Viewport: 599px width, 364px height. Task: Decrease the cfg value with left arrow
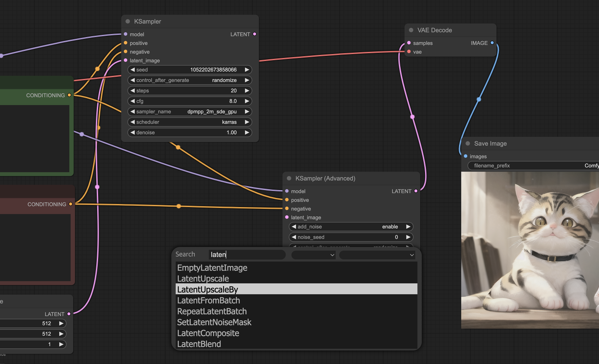(x=133, y=101)
